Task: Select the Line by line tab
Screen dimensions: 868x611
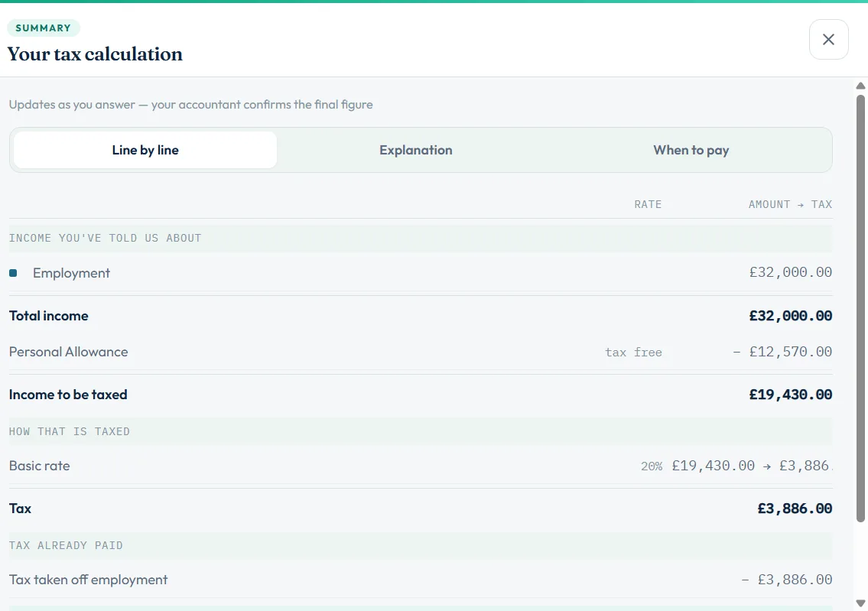Action: coord(145,150)
